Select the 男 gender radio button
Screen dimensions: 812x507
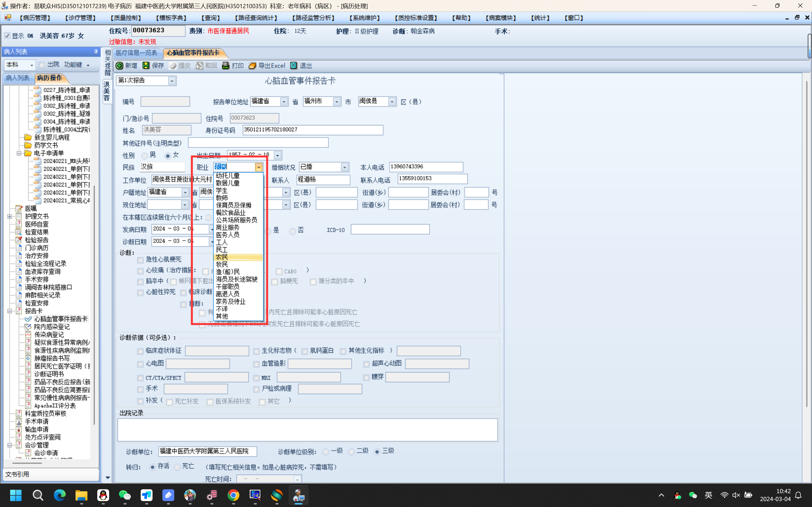pyautogui.click(x=145, y=155)
